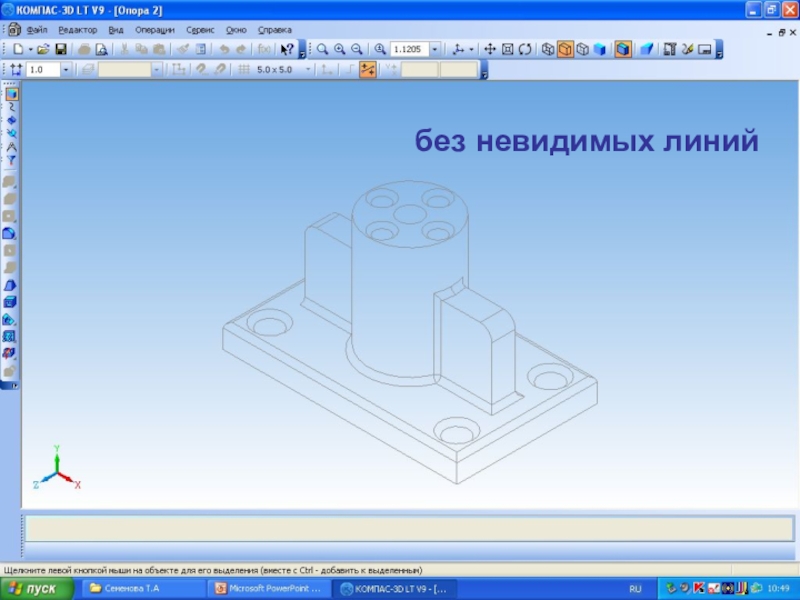Viewport: 800px width, 600px height.
Task: Switch to wireframe display mode
Action: (x=548, y=49)
